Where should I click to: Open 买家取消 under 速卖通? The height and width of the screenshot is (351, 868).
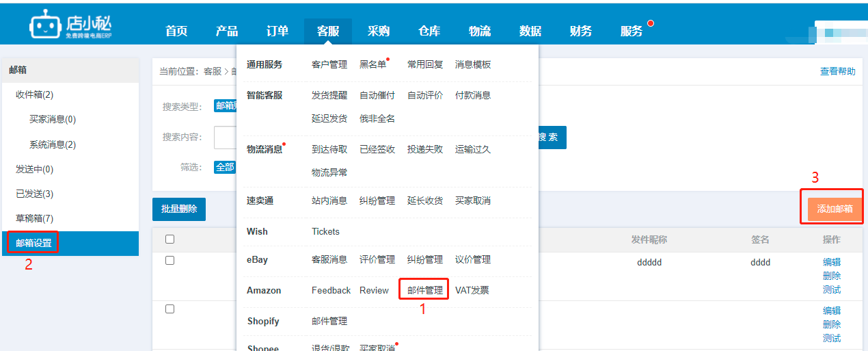[473, 200]
